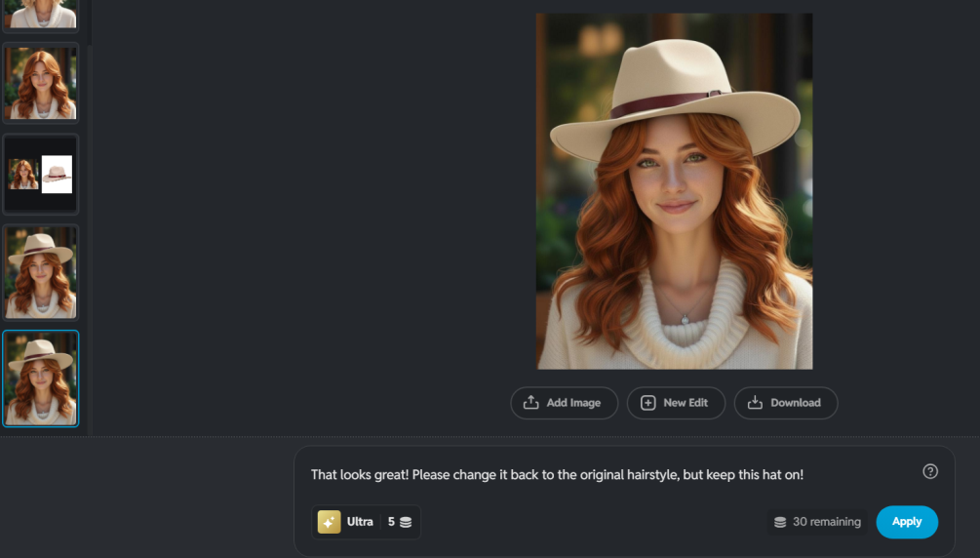Click the Add Image button label
The width and height of the screenshot is (980, 558).
[x=573, y=403]
